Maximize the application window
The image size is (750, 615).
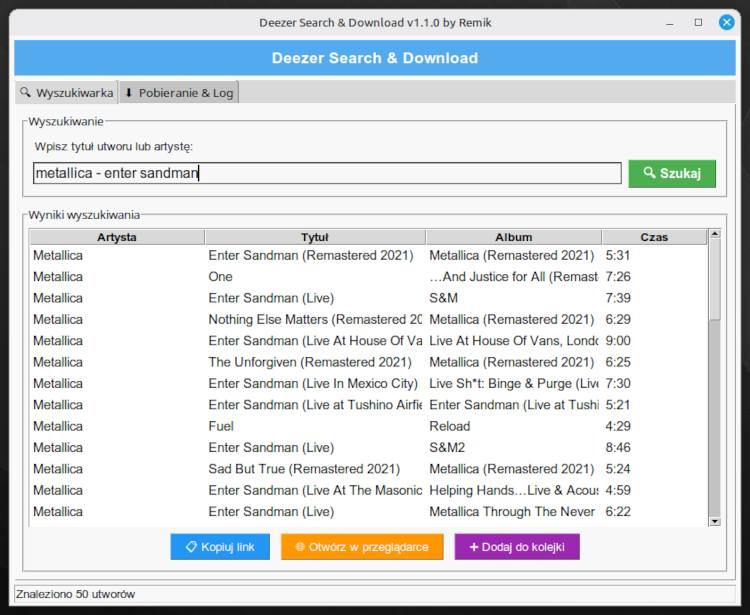coord(698,22)
